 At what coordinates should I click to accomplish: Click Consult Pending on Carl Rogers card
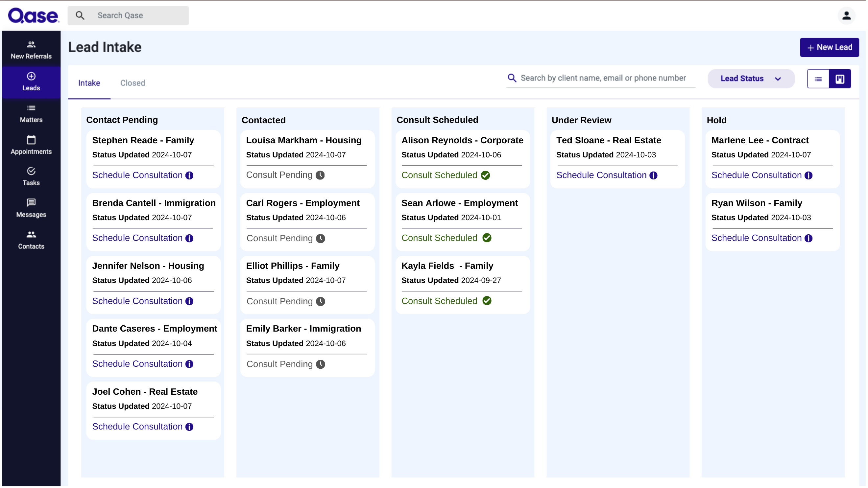[280, 239]
